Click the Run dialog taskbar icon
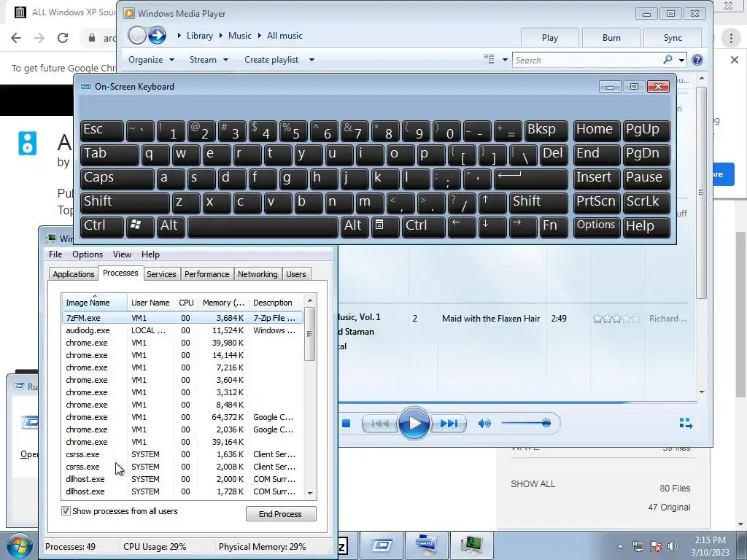Viewport: 747px width, 560px height. coord(382,545)
